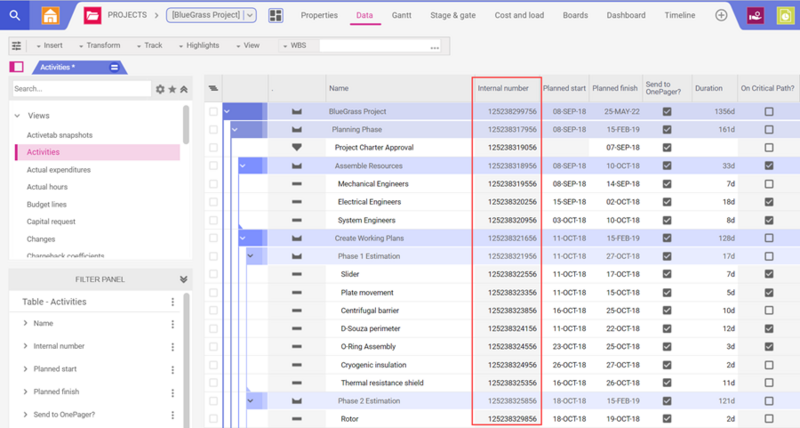The height and width of the screenshot is (428, 800).
Task: Open Internal number filter options dots
Action: pos(172,346)
